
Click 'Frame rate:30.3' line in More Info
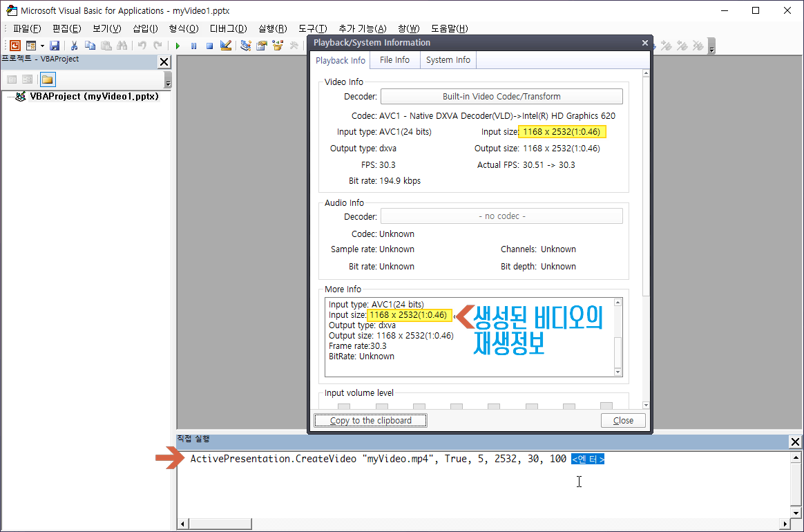357,345
